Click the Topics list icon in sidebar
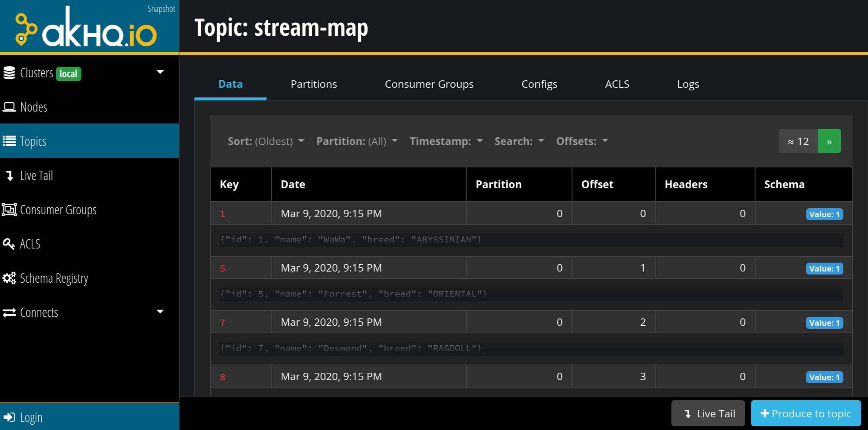The image size is (868, 430). 9,141
